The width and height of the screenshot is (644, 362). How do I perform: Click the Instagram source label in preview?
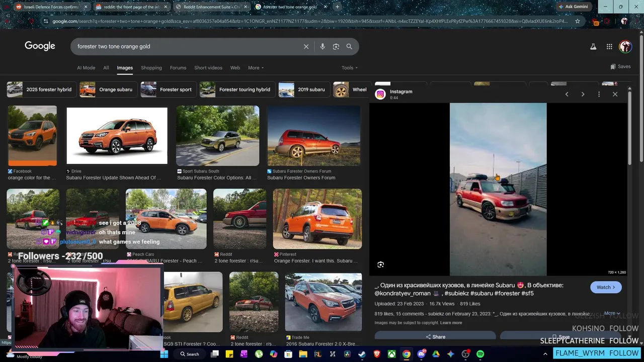coord(401,92)
